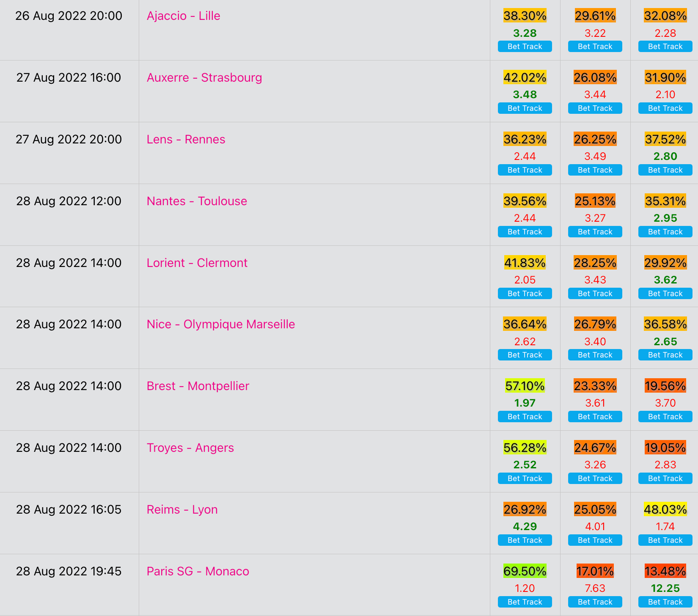Open the Lorient - Clermont match link
The height and width of the screenshot is (616, 698).
(197, 263)
